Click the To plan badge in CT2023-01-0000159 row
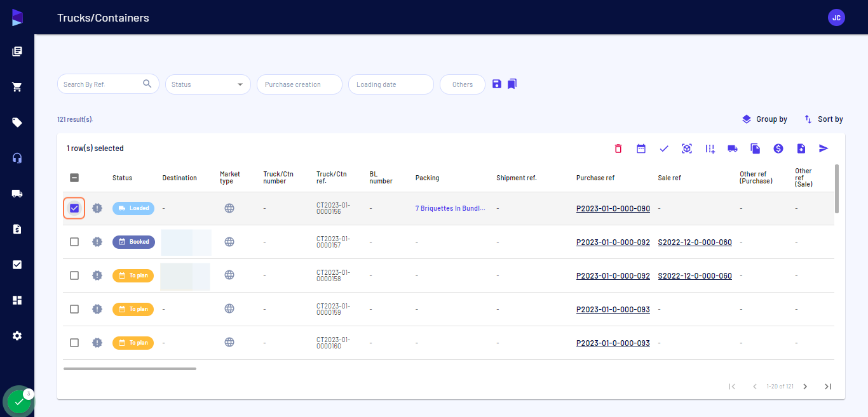The image size is (868, 417). click(133, 309)
